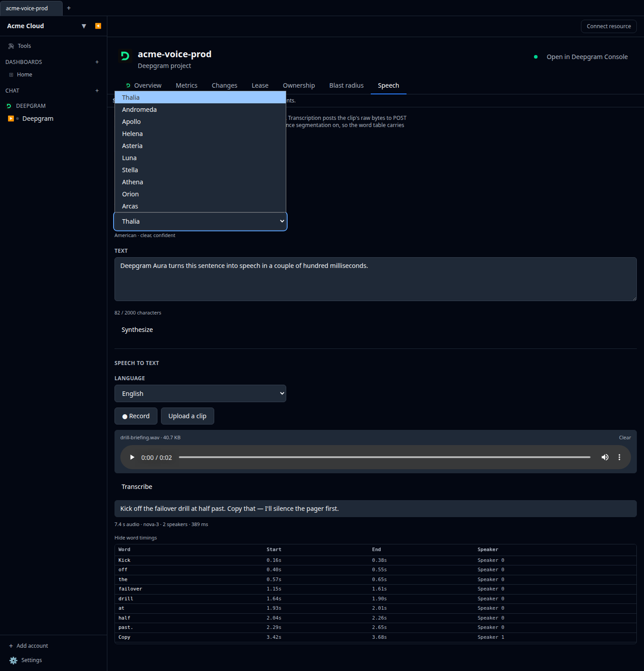Close the Thalia voice dropdown

[200, 221]
